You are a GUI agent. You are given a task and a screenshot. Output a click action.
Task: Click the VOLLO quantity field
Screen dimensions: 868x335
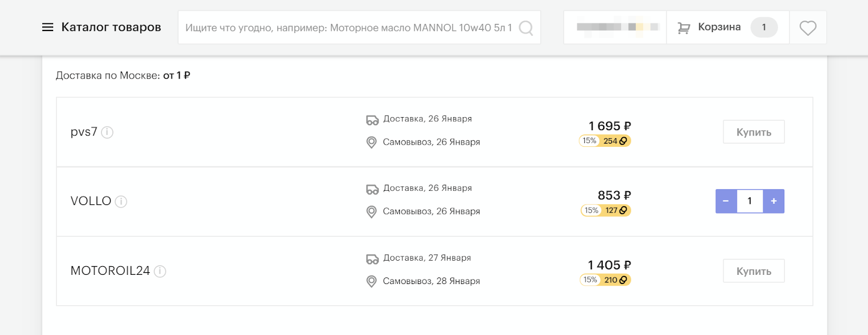(x=750, y=201)
